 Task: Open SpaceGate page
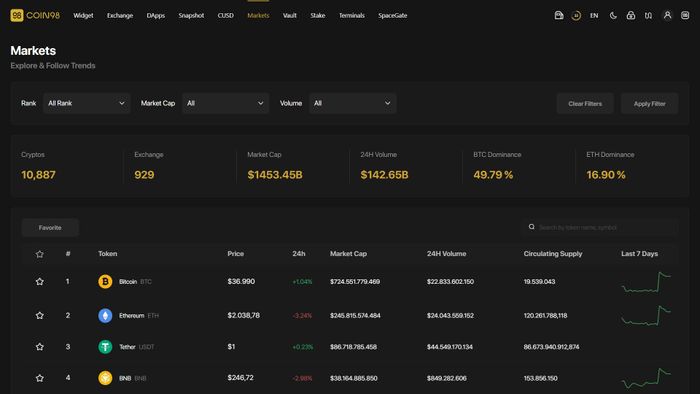pyautogui.click(x=392, y=16)
